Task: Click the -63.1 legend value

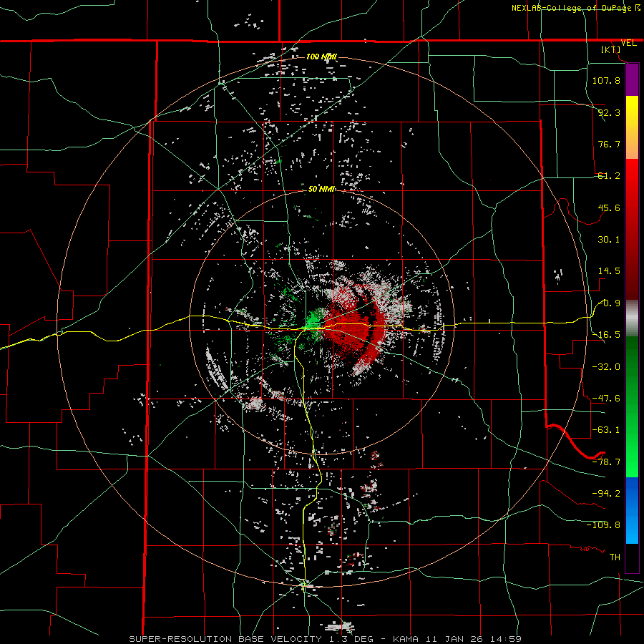Action: [606, 430]
